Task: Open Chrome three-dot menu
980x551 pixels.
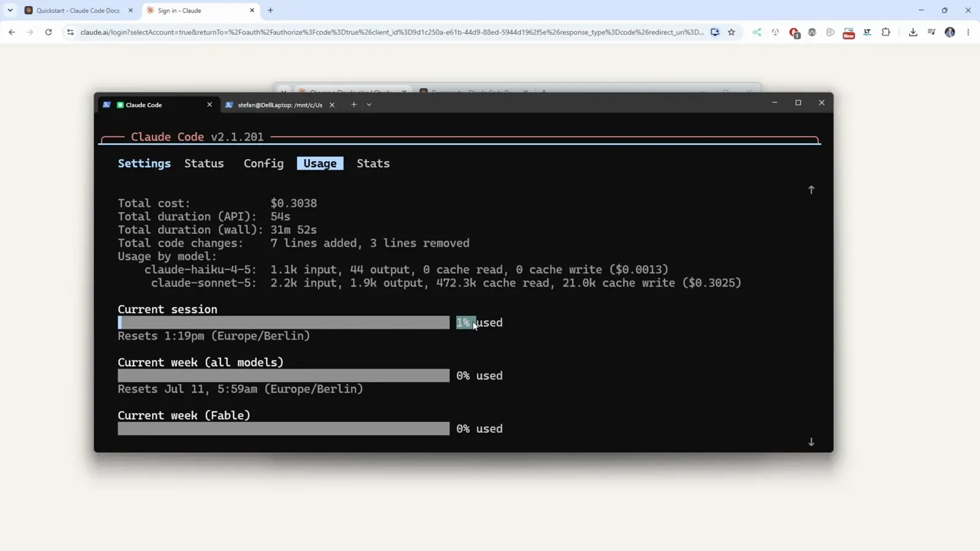Action: click(x=968, y=32)
